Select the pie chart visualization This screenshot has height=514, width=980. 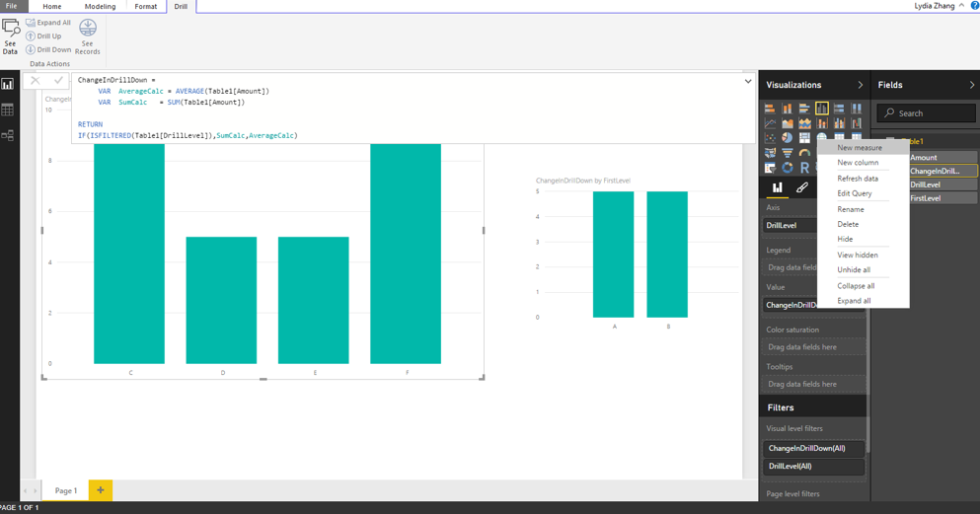point(788,138)
